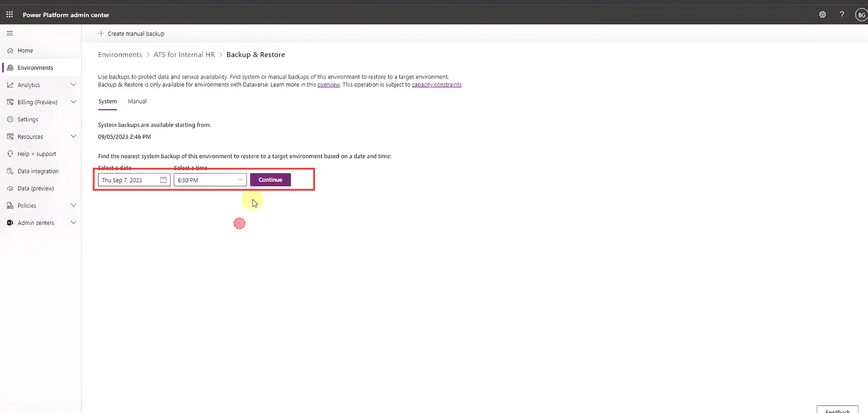The width and height of the screenshot is (868, 413).
Task: Click the Settings sidebar gear icon
Action: tap(10, 119)
